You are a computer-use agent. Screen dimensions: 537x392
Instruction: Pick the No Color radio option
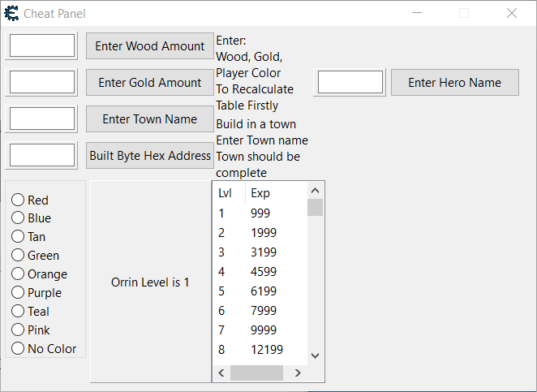point(17,349)
